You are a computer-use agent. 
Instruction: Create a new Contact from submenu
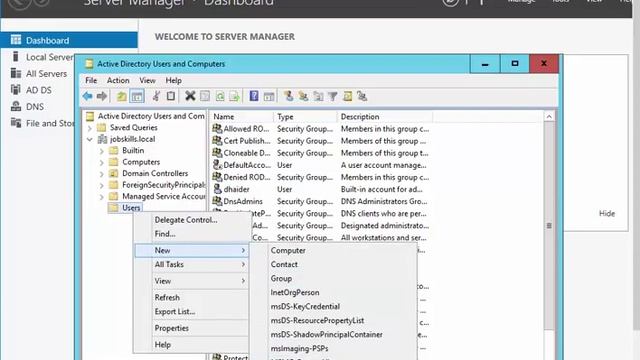[x=334, y=264]
